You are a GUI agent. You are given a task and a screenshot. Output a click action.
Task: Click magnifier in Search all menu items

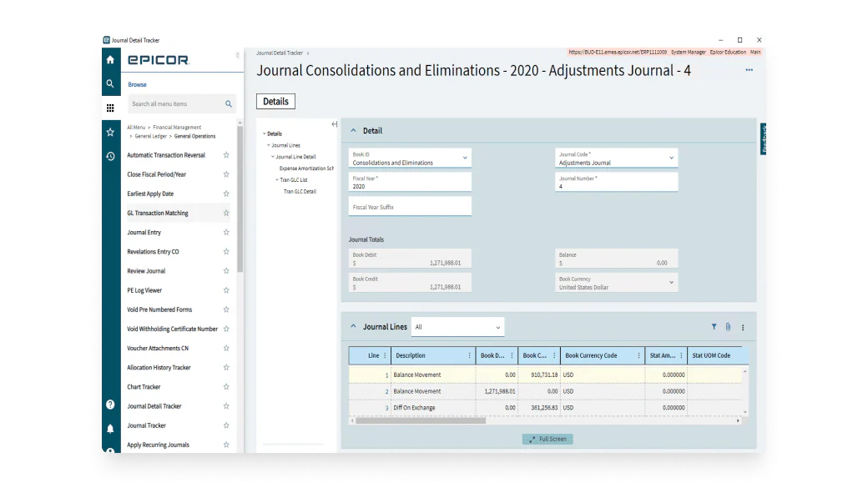(228, 104)
